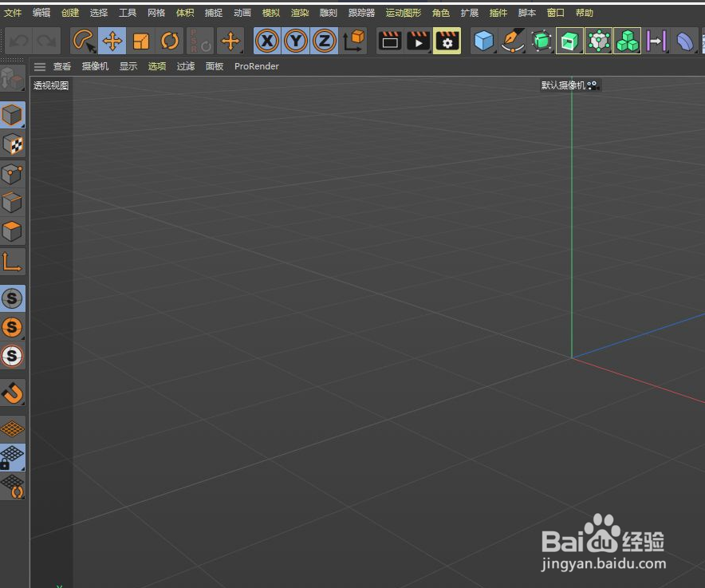Toggle viewport Solo off (grey S)
The width and height of the screenshot is (705, 588).
pyautogui.click(x=12, y=298)
